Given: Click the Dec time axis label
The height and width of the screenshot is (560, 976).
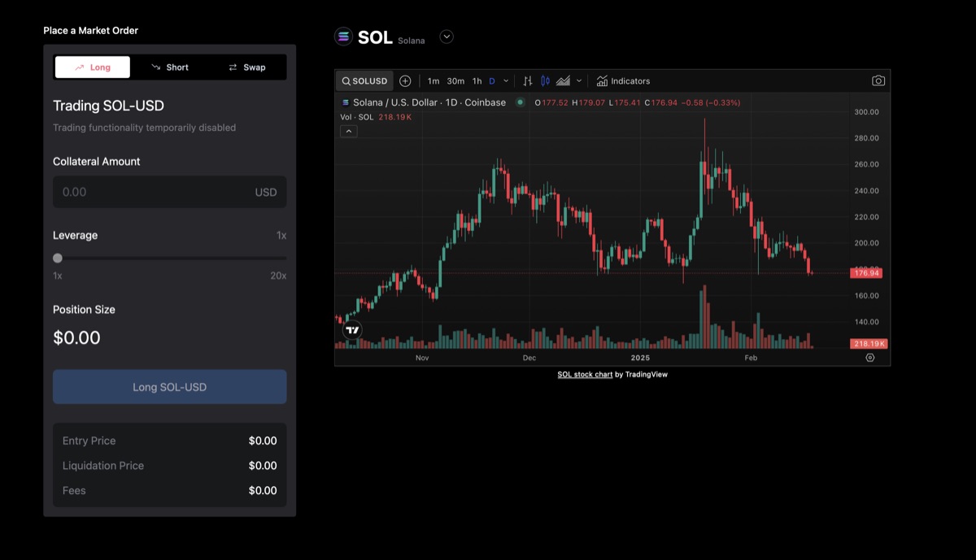Looking at the screenshot, I should pyautogui.click(x=529, y=358).
